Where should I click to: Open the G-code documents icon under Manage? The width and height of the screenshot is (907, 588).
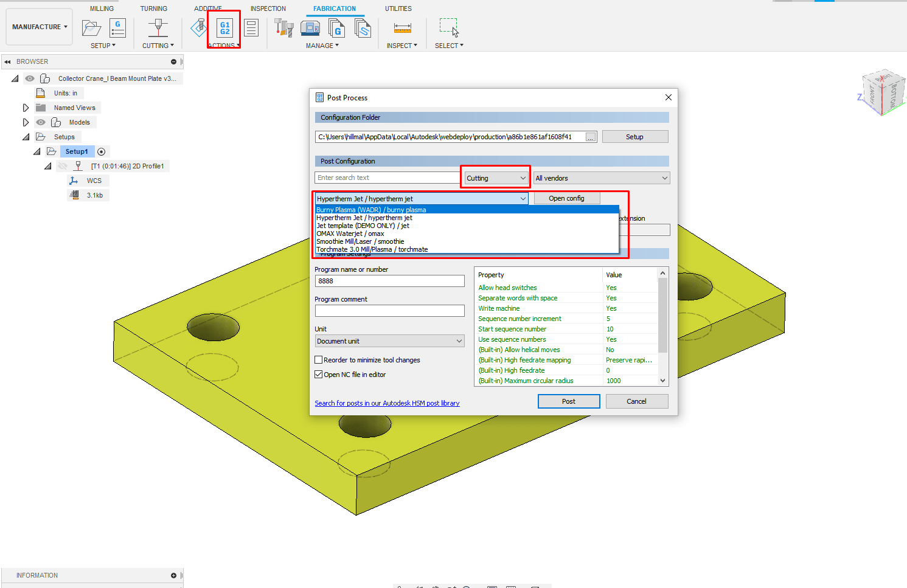pos(337,27)
